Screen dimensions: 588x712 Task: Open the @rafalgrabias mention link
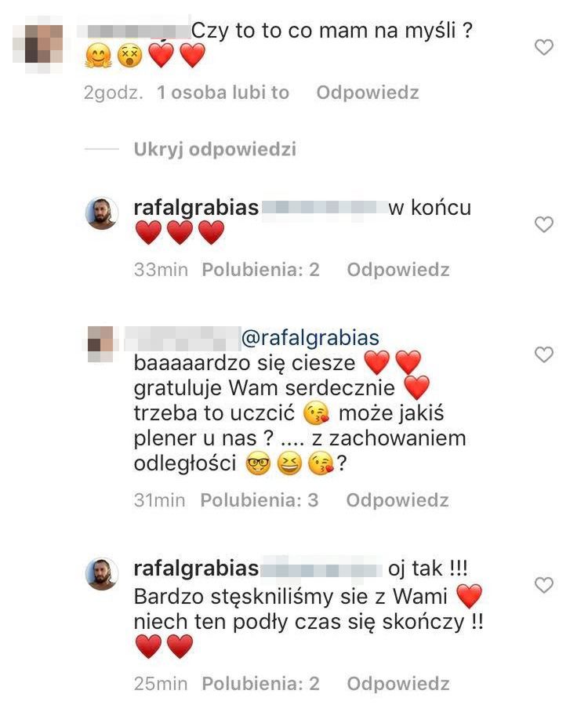(310, 338)
